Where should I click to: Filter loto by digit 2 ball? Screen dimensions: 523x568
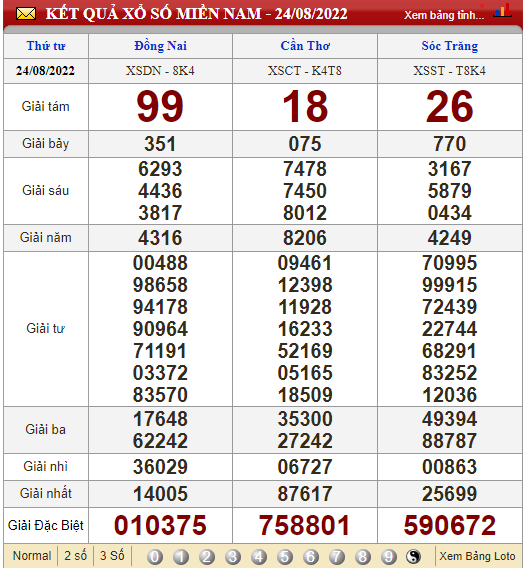(207, 556)
